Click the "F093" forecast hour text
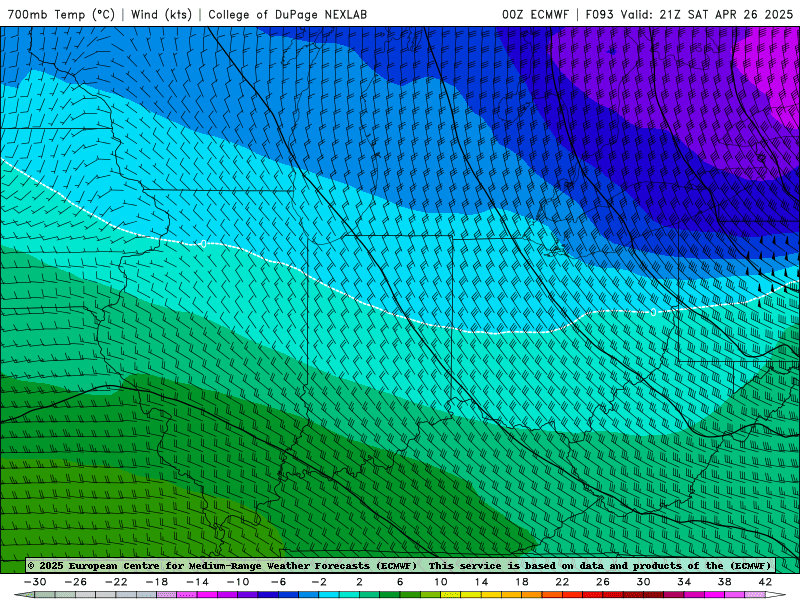Screen dimensions: 800x600 (599, 14)
